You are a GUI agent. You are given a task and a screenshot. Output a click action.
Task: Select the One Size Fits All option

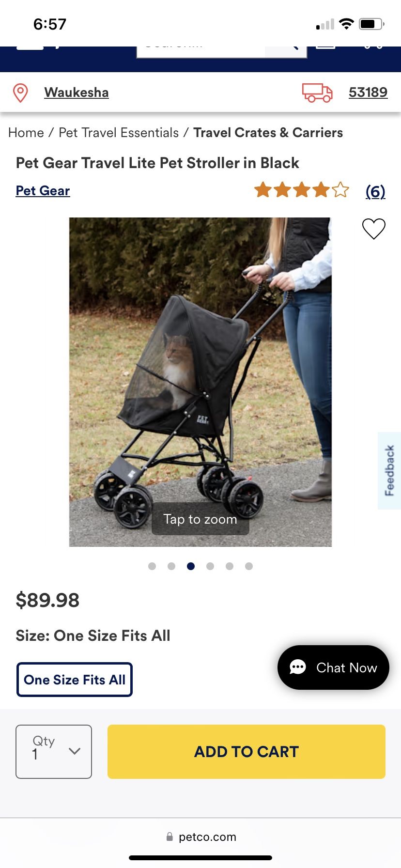click(75, 680)
